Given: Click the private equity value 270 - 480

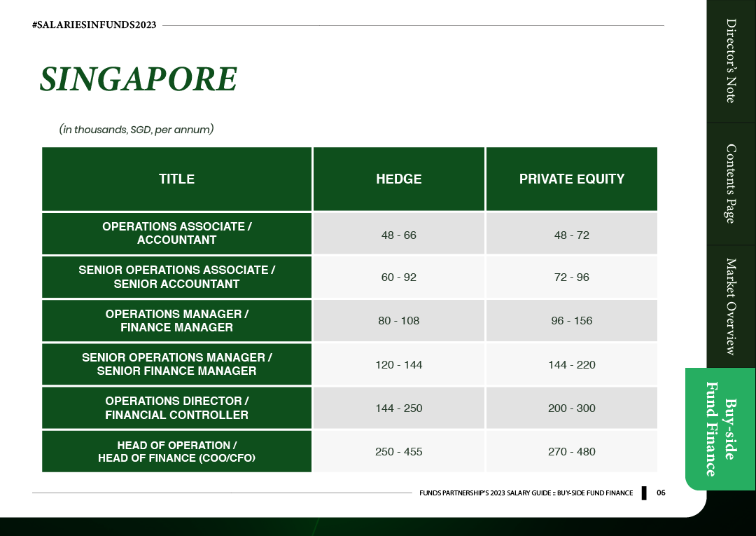Looking at the screenshot, I should [572, 452].
